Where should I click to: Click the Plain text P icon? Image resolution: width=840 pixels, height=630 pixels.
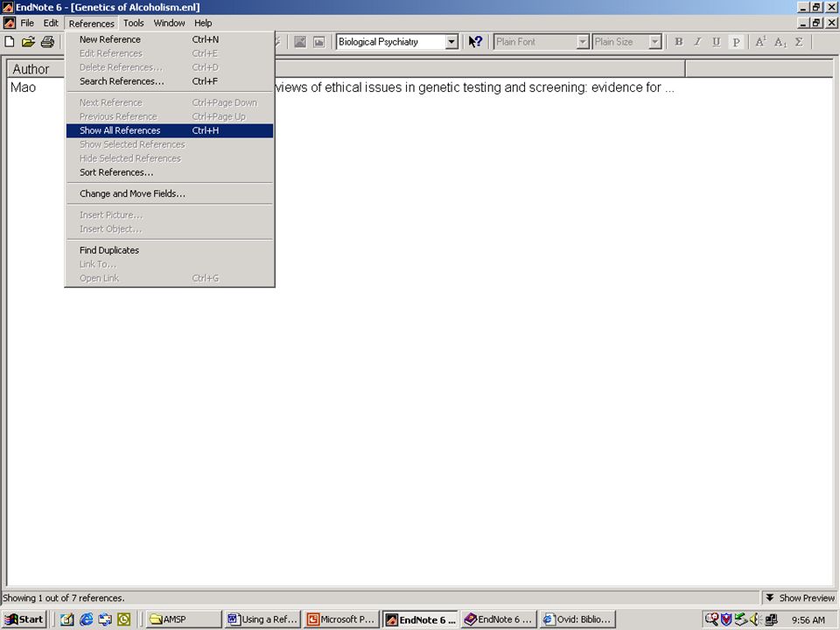point(736,42)
